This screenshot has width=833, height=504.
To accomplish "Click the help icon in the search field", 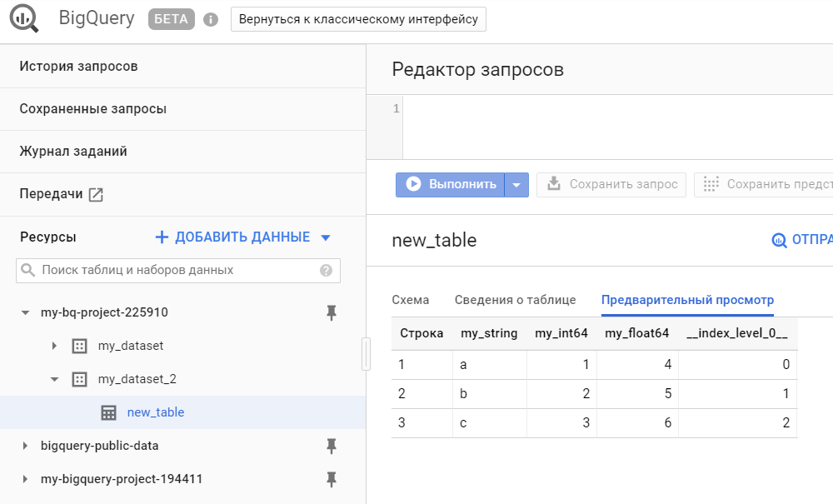I will coord(326,270).
